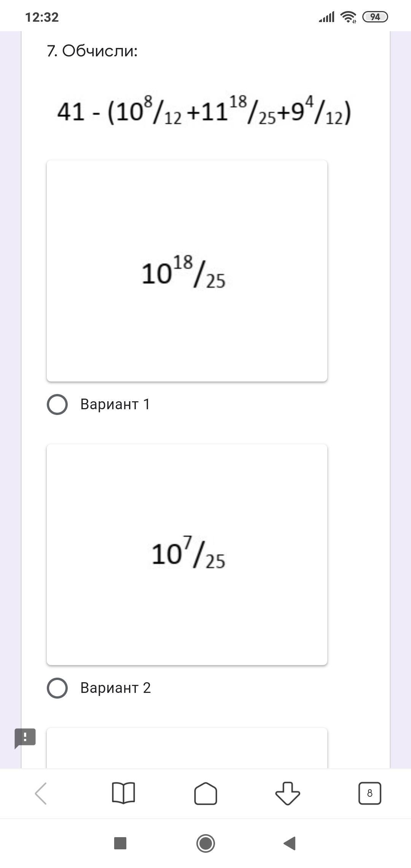Tap the third answer card partially visible
411x868 pixels.
click(187, 748)
